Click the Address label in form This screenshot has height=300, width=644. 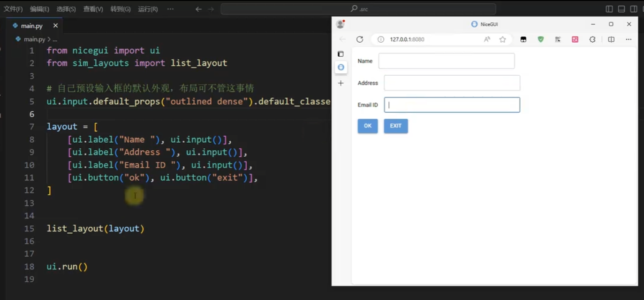coord(368,83)
